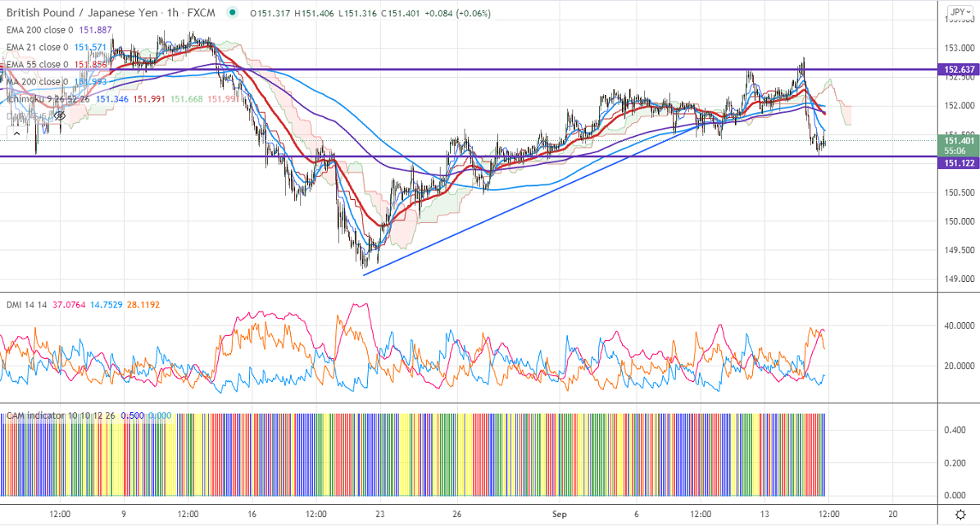980x527 pixels.
Task: Collapse the indicator legend with the chevron button
Action: click(16, 133)
